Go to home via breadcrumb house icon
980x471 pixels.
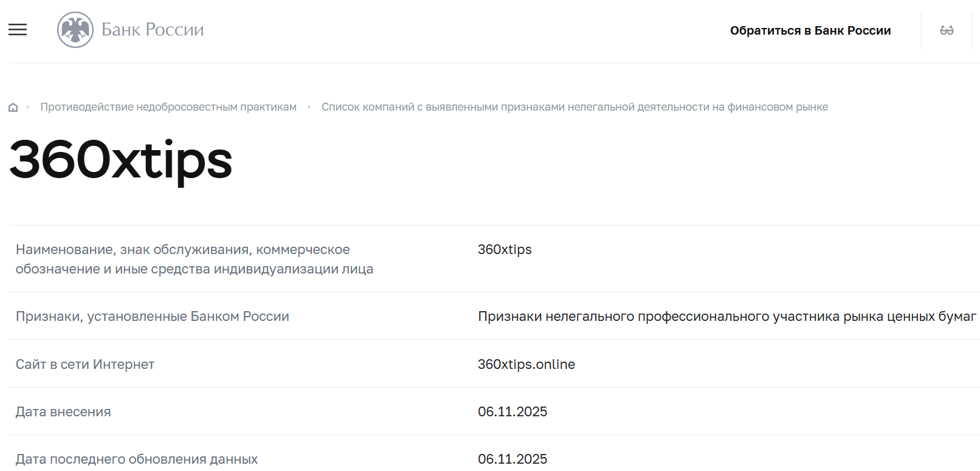pos(13,108)
